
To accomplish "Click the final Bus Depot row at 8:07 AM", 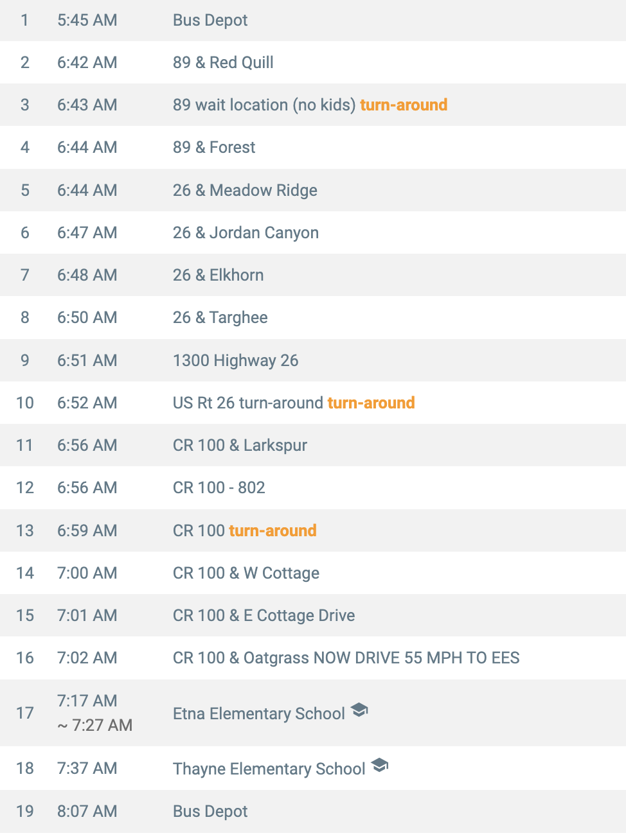I will (x=313, y=811).
